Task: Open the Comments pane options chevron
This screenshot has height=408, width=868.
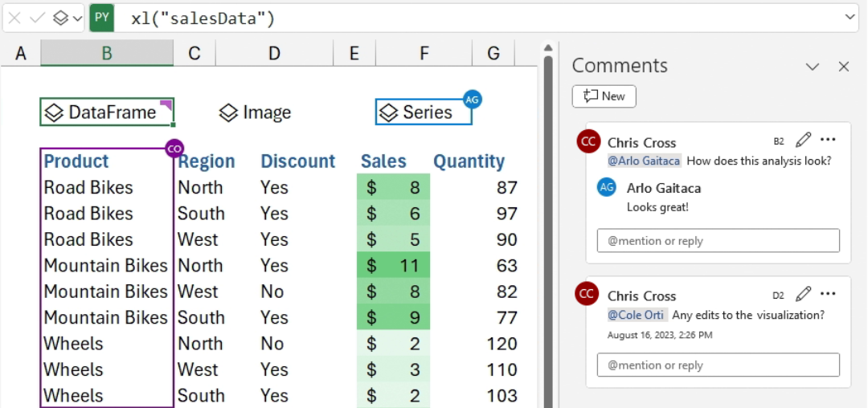Action: [813, 67]
